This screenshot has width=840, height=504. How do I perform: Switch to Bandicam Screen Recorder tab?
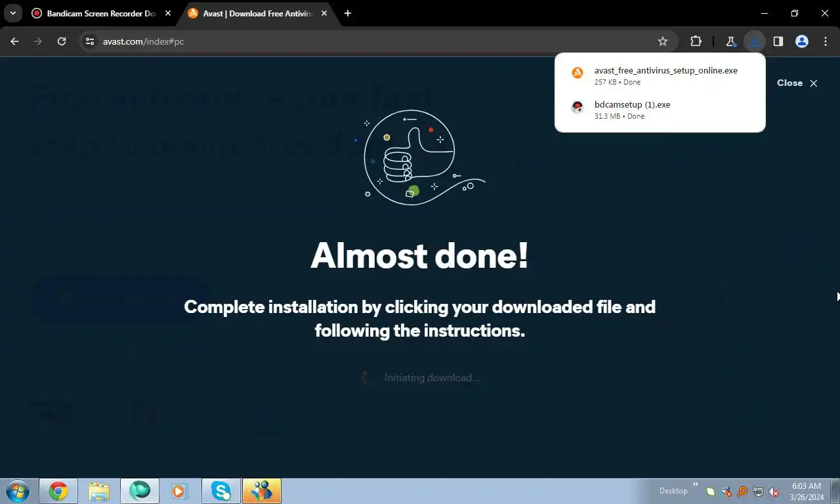point(102,13)
